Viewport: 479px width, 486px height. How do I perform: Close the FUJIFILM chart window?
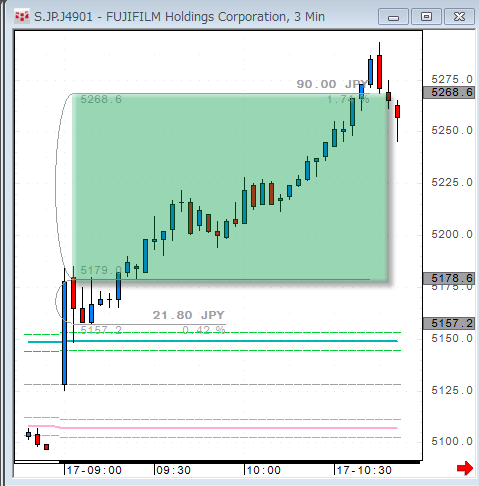(459, 17)
